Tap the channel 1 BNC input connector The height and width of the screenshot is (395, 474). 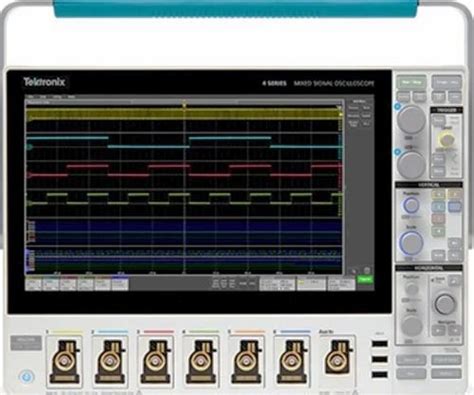pyautogui.click(x=64, y=361)
